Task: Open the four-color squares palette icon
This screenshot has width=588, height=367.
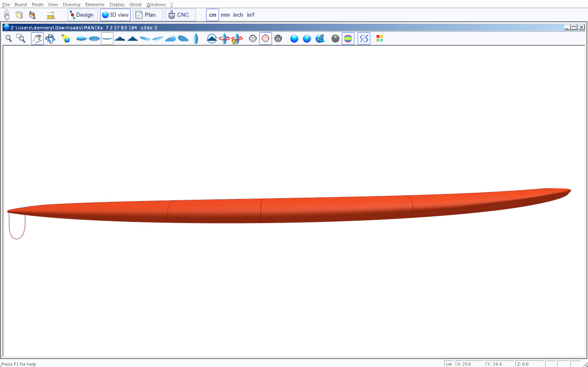Action: point(380,39)
